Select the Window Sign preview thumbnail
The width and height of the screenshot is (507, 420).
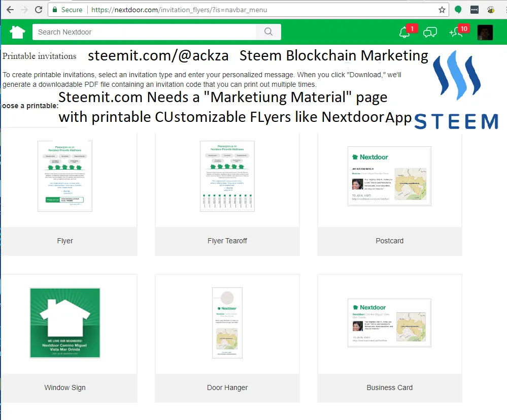[x=65, y=323]
